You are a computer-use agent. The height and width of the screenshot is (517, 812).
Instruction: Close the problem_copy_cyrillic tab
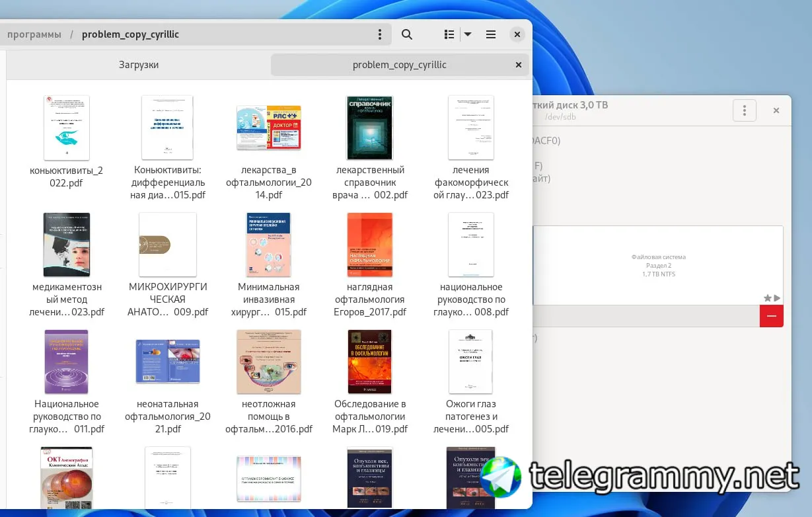point(519,65)
